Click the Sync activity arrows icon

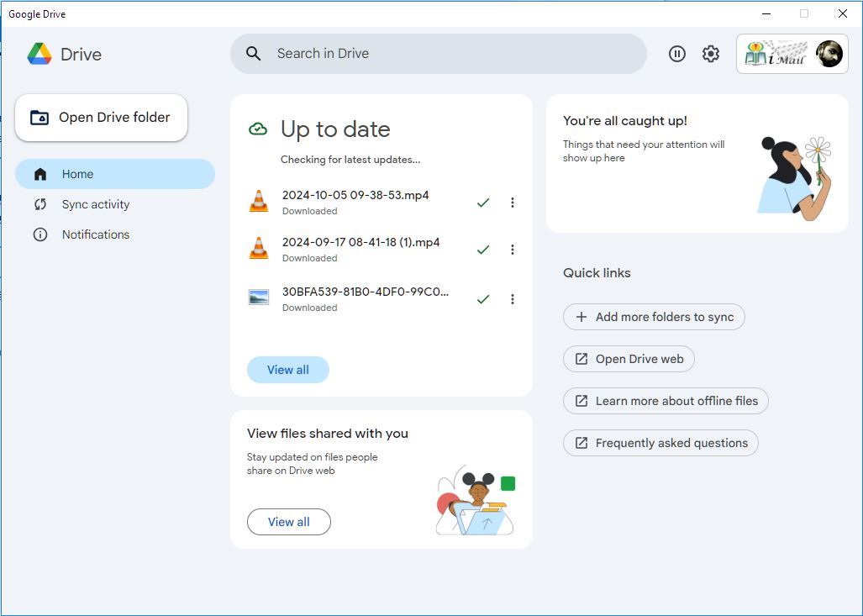coord(40,204)
